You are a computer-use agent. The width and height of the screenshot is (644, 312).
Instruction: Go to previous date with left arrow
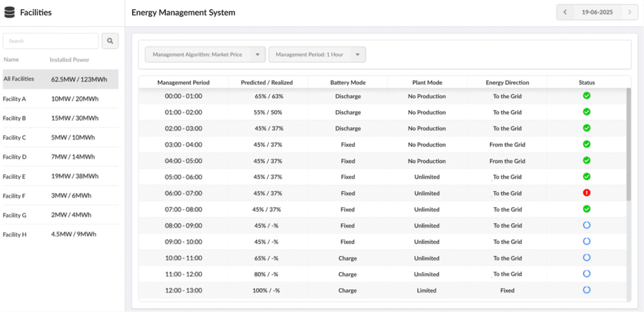coord(565,12)
